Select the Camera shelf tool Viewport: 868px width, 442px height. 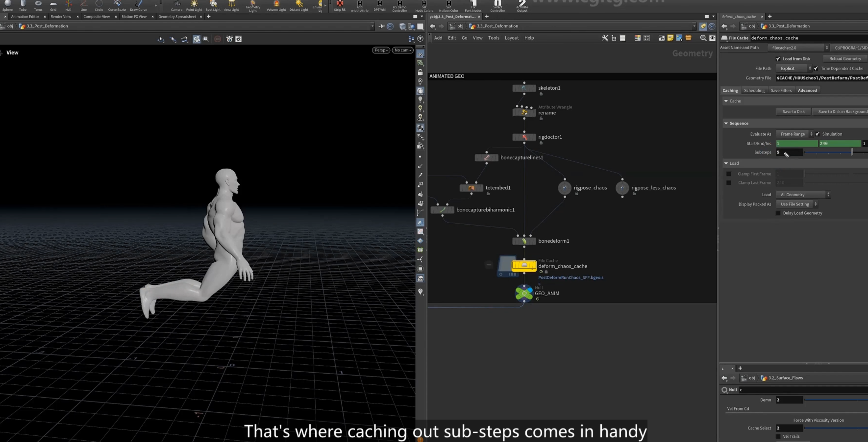pyautogui.click(x=176, y=5)
